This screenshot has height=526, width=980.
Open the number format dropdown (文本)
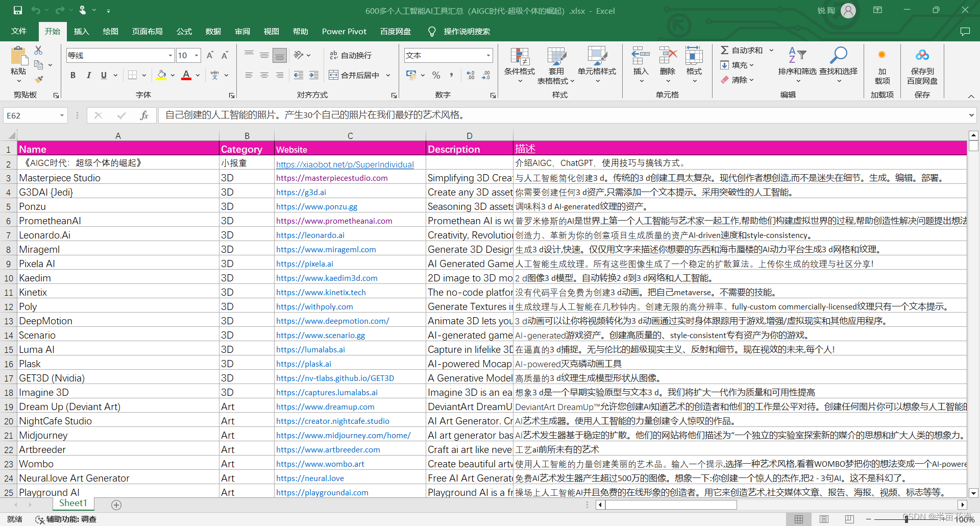click(x=488, y=55)
